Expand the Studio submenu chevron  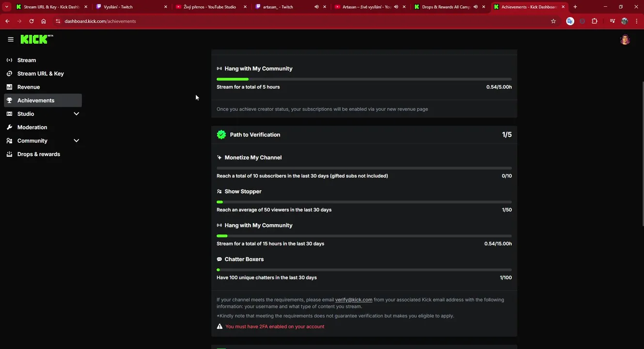point(76,114)
